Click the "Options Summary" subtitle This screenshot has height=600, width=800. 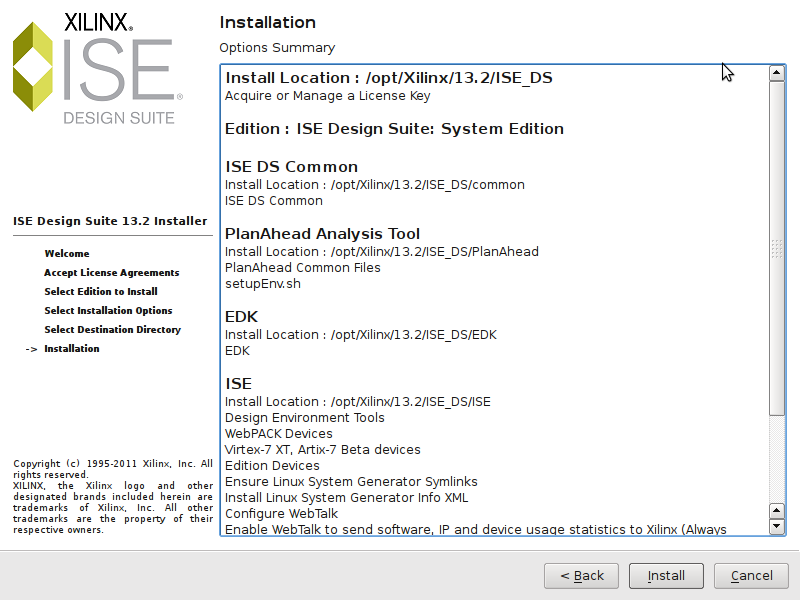277,48
